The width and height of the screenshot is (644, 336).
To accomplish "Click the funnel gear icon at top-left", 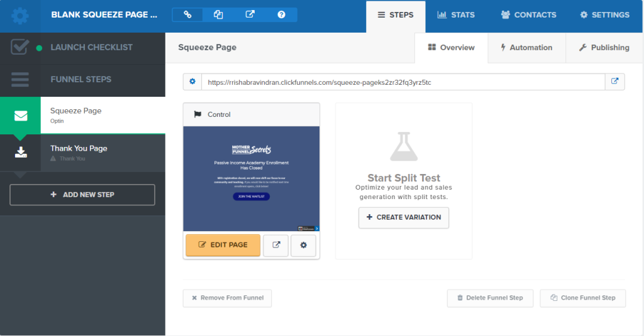I will tap(20, 16).
